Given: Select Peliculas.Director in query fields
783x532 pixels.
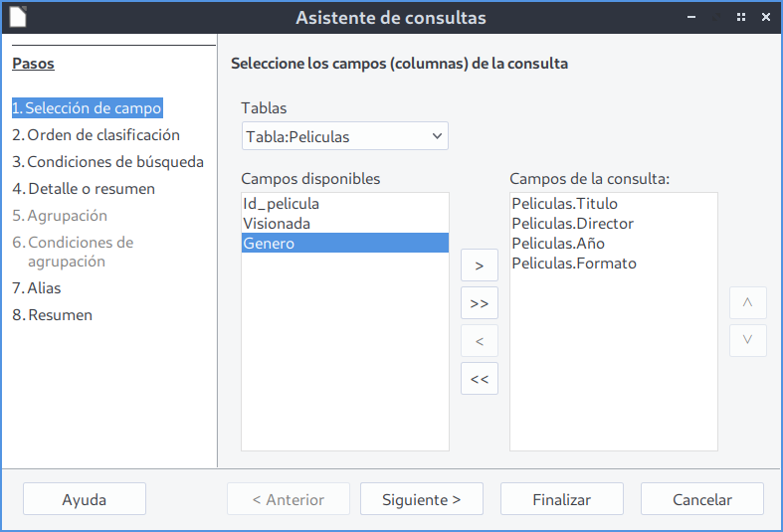Looking at the screenshot, I should pyautogui.click(x=573, y=224).
